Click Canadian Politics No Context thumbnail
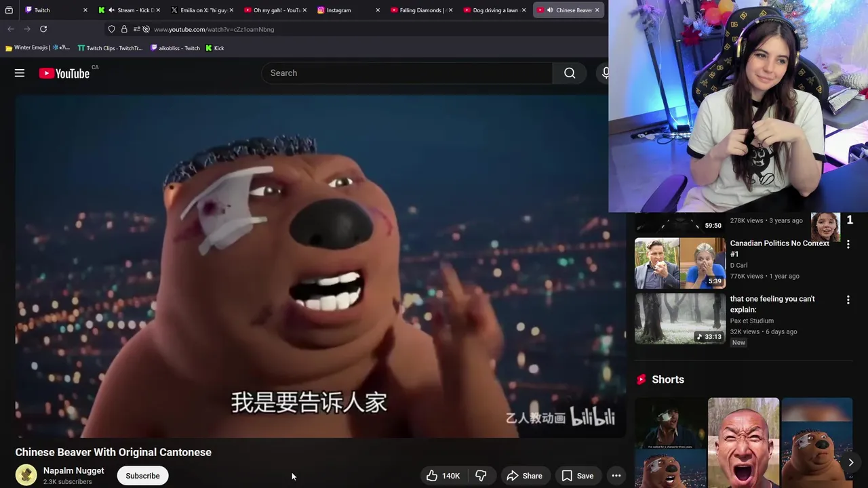The width and height of the screenshot is (868, 488). (x=680, y=263)
